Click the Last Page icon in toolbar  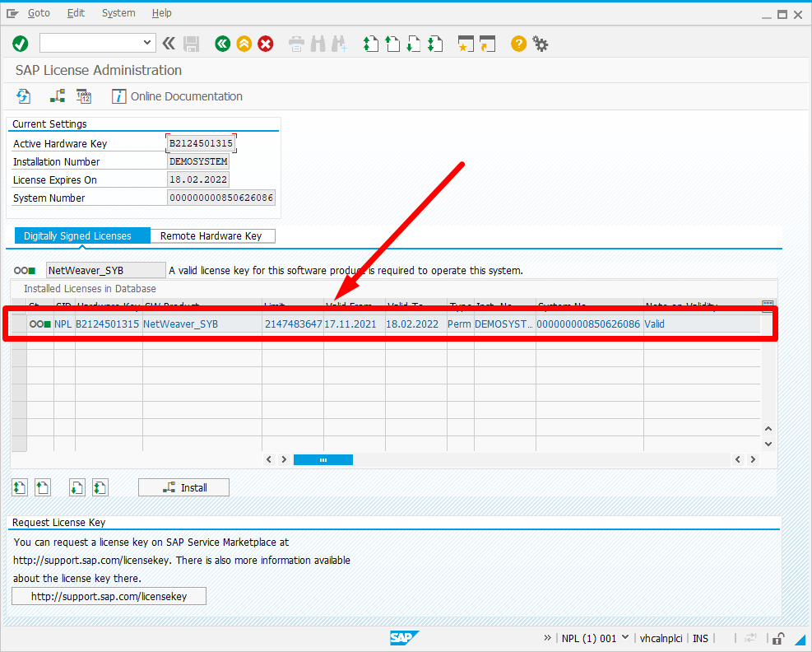click(x=435, y=44)
